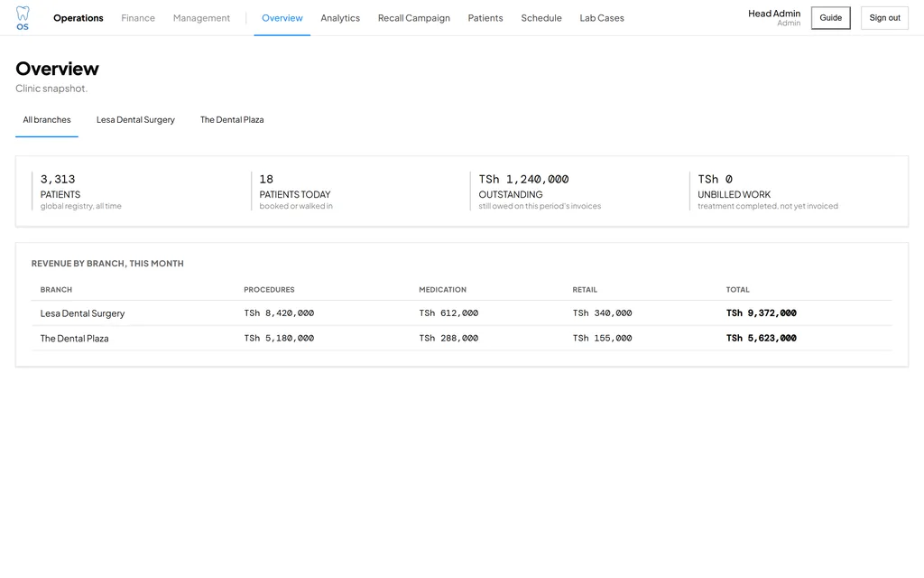Click the OUTSTANDING label
Viewport: 924px width, 578px height.
coord(511,194)
